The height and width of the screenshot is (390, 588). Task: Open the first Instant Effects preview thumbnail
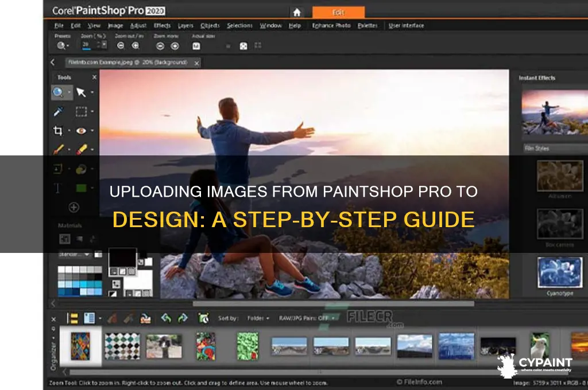coord(555,112)
